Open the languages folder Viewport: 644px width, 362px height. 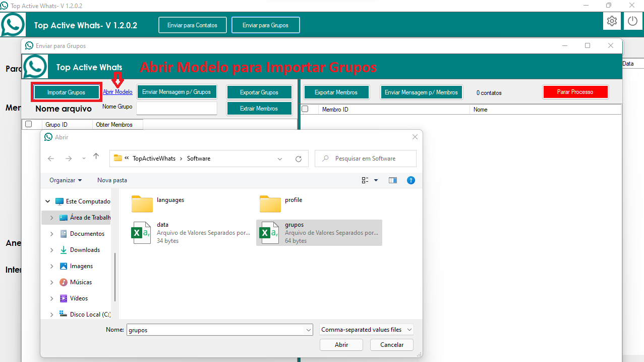click(x=158, y=203)
